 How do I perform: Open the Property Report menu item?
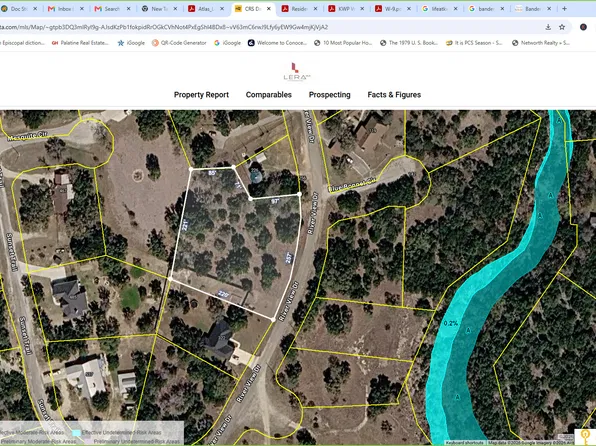tap(201, 95)
